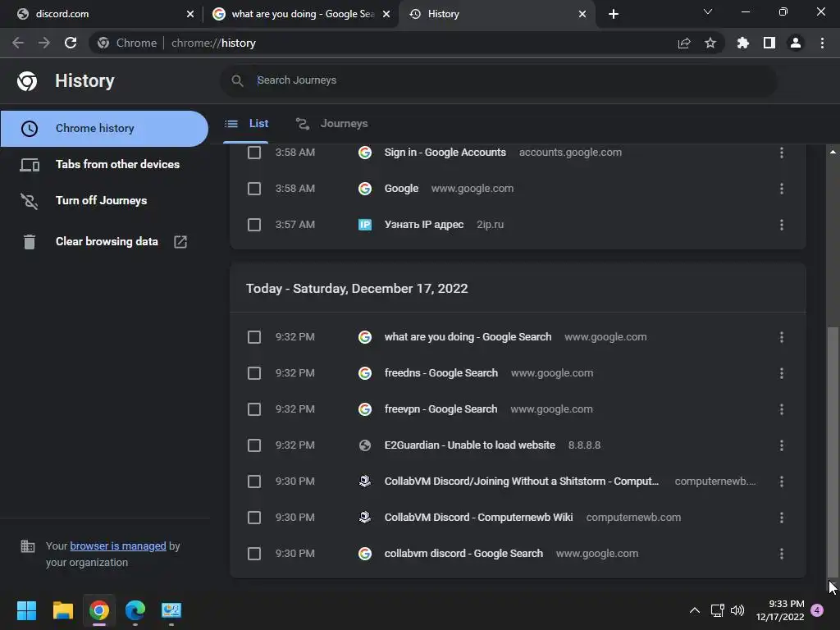Check the Joining Without a Shitstorm entry
This screenshot has width=840, height=630.
[254, 482]
